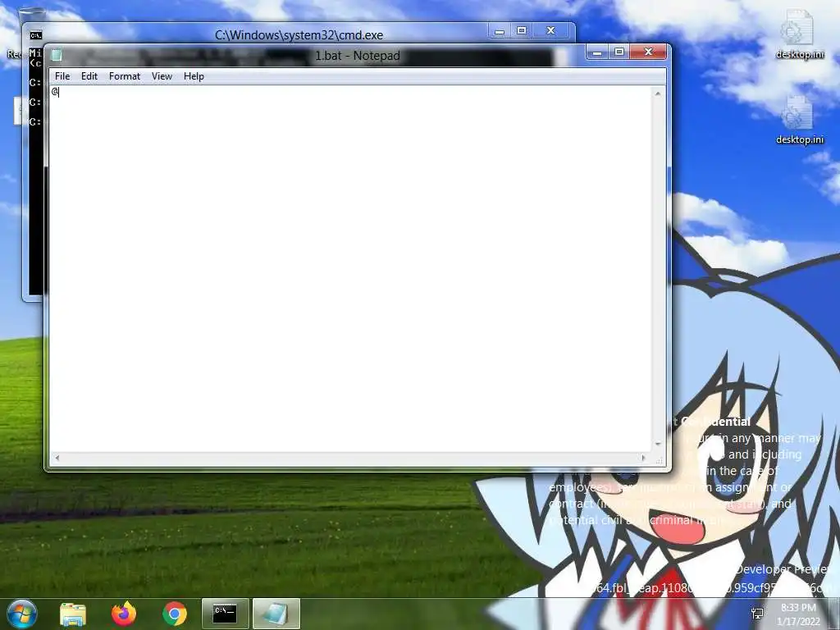The height and width of the screenshot is (630, 840).
Task: Minimize the Notepad window
Action: 597,52
